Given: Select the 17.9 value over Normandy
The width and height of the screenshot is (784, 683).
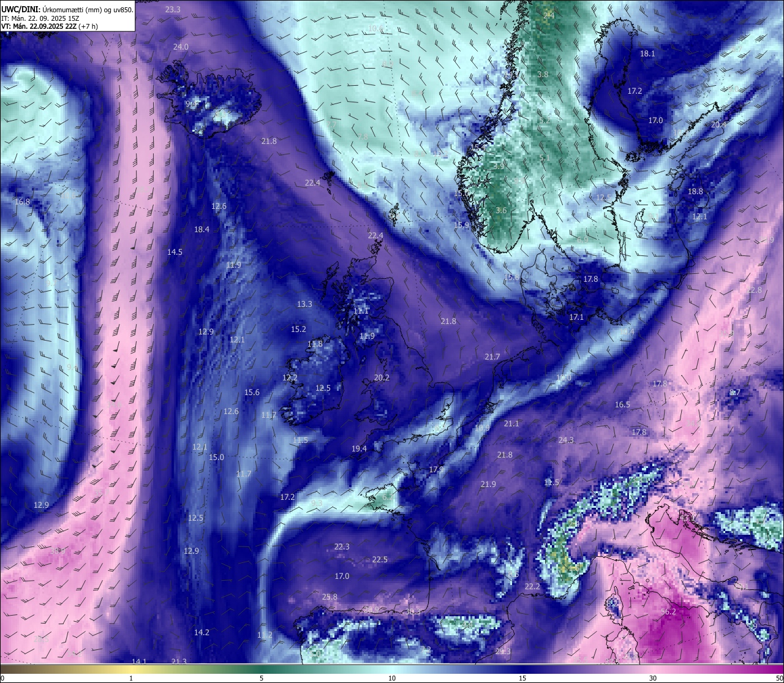Looking at the screenshot, I should tap(436, 469).
